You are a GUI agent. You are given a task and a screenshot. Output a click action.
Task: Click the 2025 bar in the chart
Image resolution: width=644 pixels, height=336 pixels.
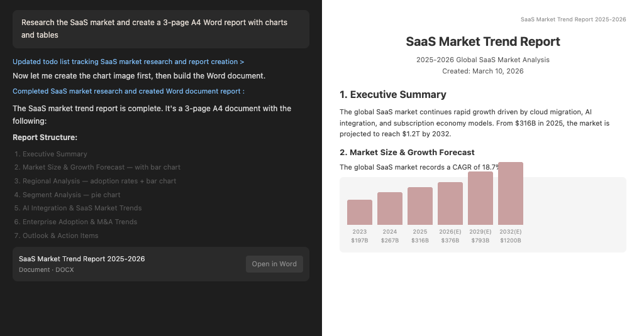(x=420, y=206)
